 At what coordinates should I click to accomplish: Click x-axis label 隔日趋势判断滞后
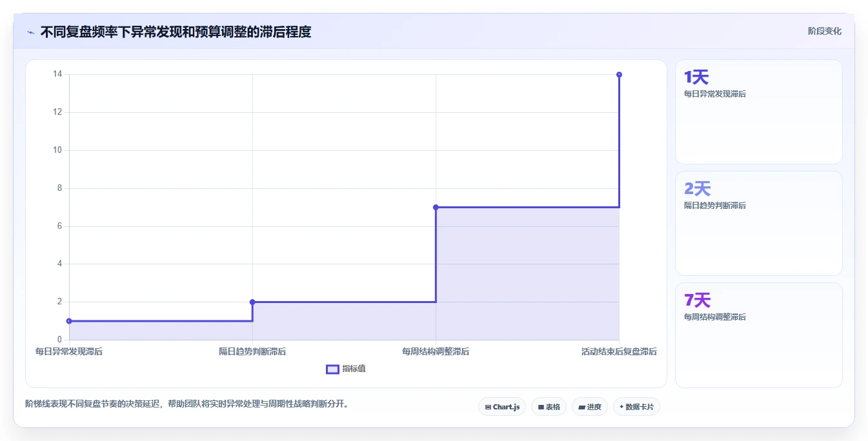point(252,351)
